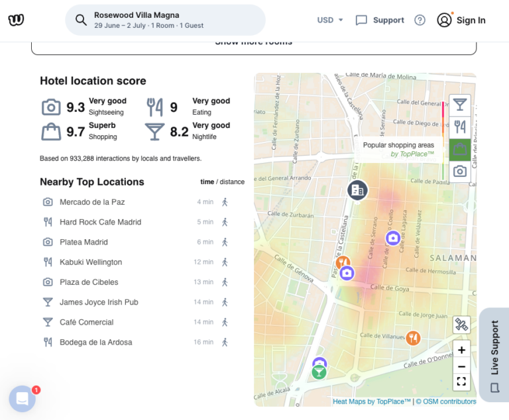This screenshot has width=509, height=420.
Task: Click the Nightlife cocktail score icon
Action: 154,131
